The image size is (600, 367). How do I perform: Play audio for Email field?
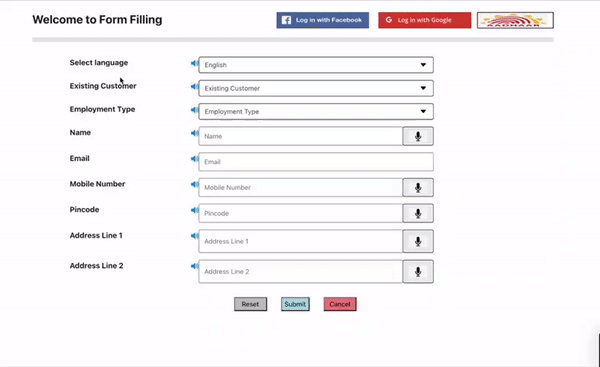point(194,159)
